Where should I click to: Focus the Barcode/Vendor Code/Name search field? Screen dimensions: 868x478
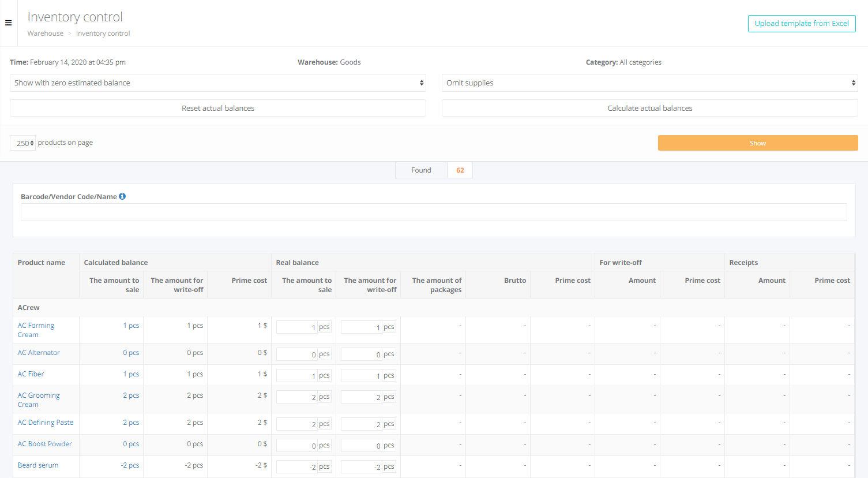[433, 212]
